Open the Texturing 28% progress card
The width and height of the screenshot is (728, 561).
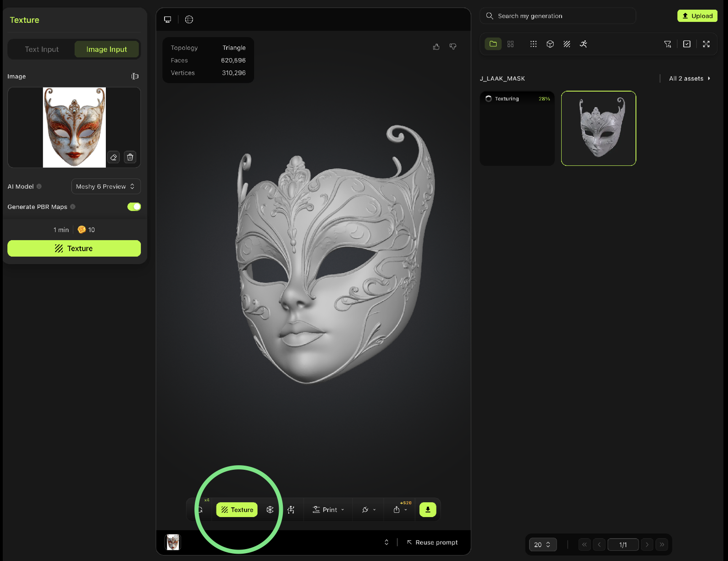517,128
